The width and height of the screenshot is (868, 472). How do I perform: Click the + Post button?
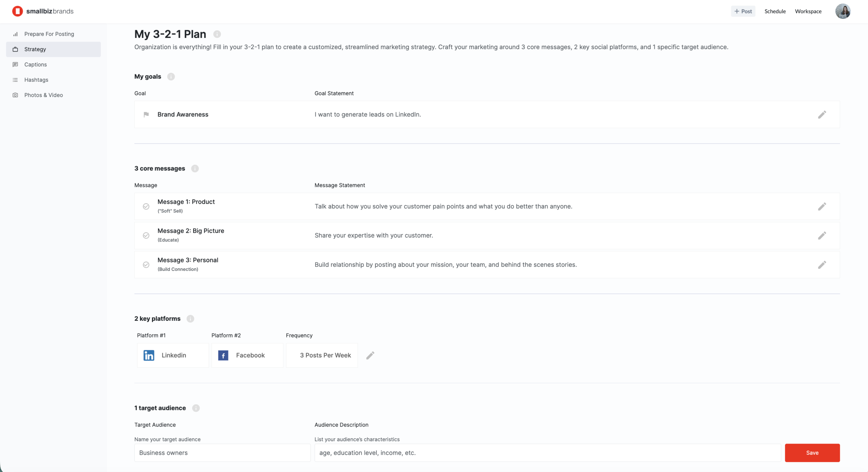click(x=743, y=11)
